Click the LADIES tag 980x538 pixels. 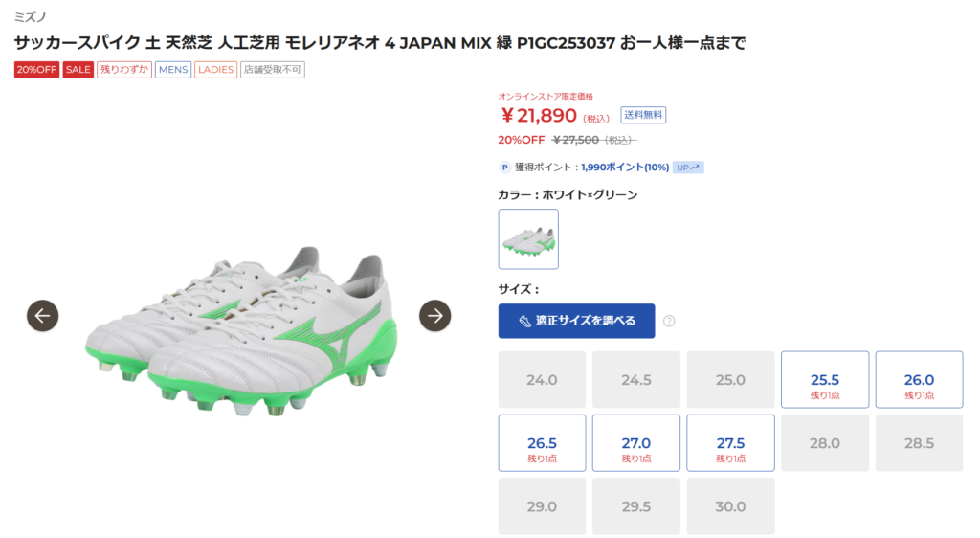pyautogui.click(x=215, y=69)
